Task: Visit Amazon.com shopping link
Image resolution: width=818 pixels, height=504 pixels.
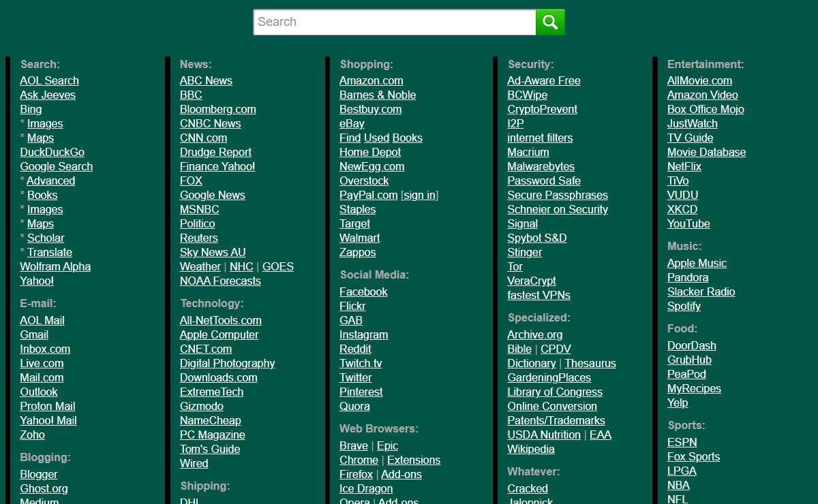Action: (x=372, y=80)
